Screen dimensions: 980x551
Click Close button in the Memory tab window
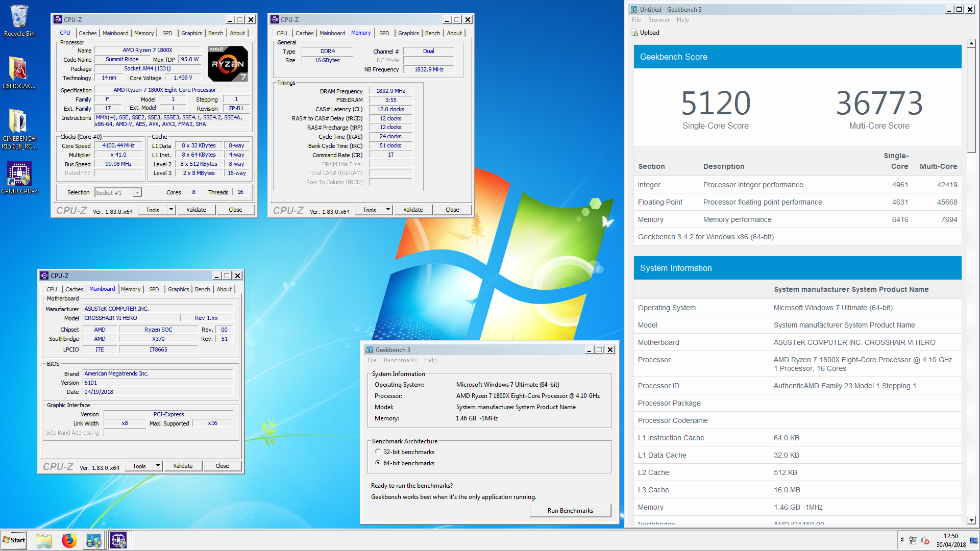coord(452,210)
